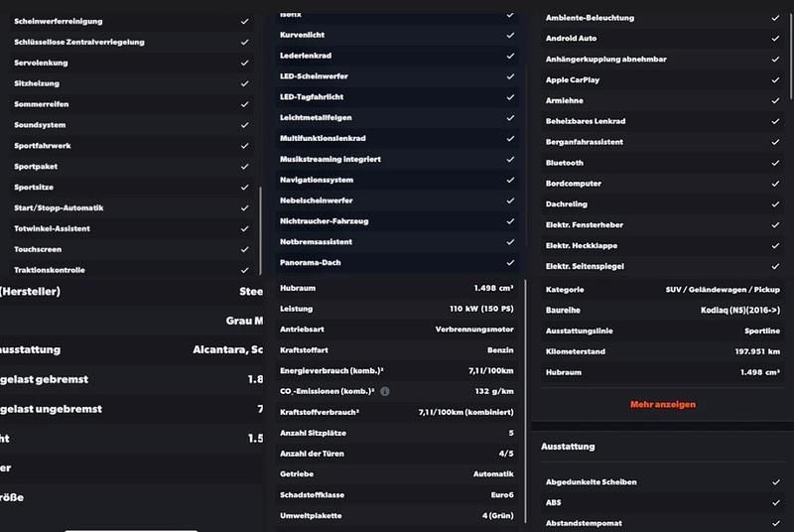Click the checkmark beside Dachreling
The width and height of the screenshot is (794, 532).
point(774,204)
